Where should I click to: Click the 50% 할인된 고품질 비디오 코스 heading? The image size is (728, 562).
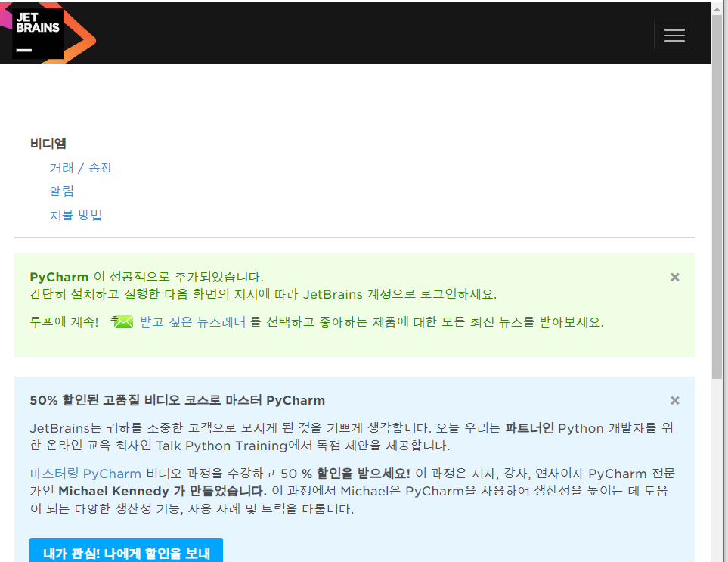click(x=178, y=400)
